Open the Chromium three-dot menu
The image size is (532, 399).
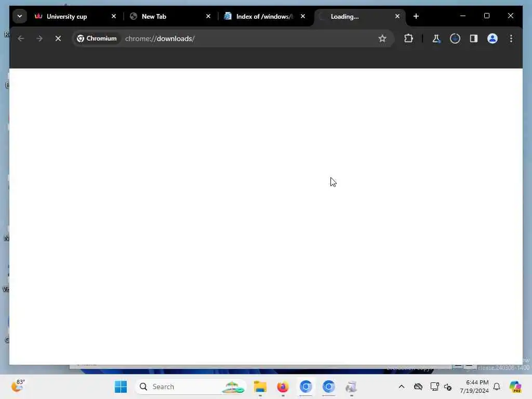[511, 38]
